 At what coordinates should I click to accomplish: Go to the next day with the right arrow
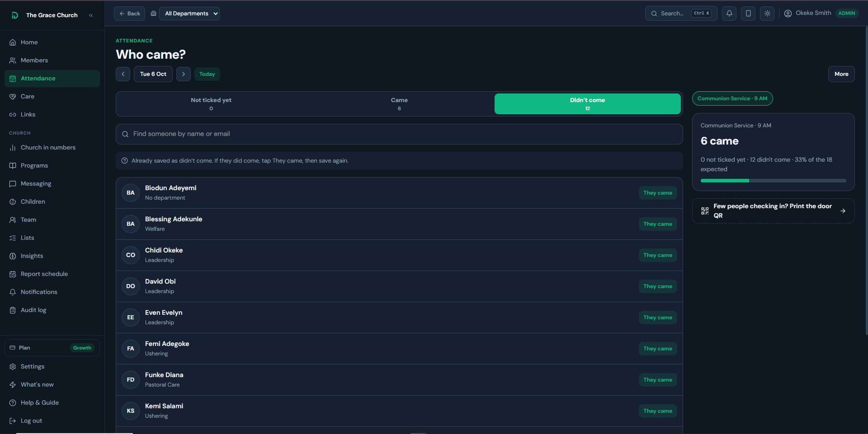[x=184, y=74]
